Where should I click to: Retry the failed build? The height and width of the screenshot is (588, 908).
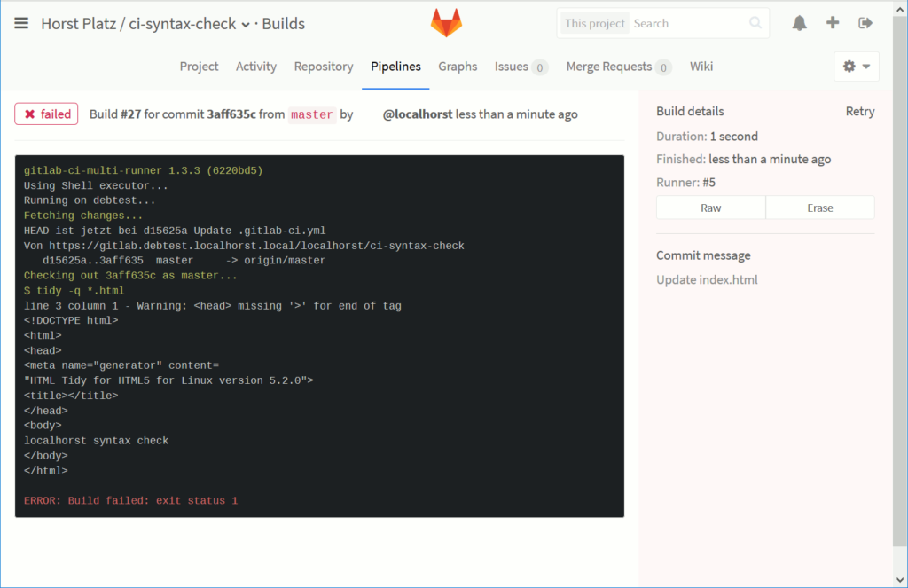859,112
